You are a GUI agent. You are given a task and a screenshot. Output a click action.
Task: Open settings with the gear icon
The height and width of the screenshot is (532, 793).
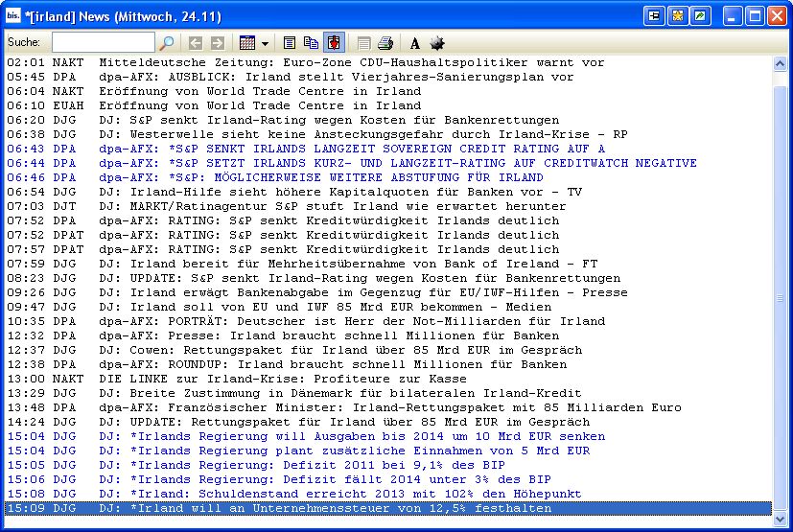pos(437,43)
